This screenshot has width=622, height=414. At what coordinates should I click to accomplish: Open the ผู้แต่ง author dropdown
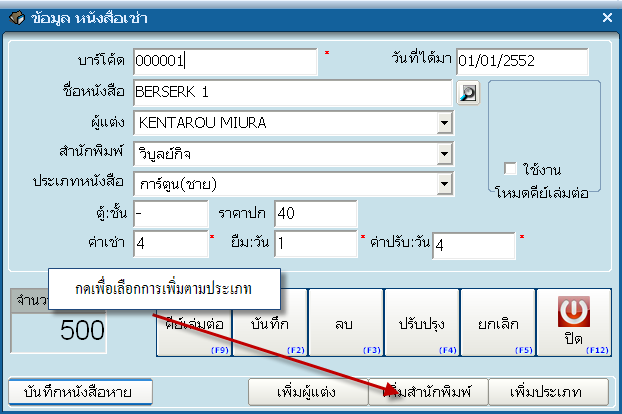445,123
